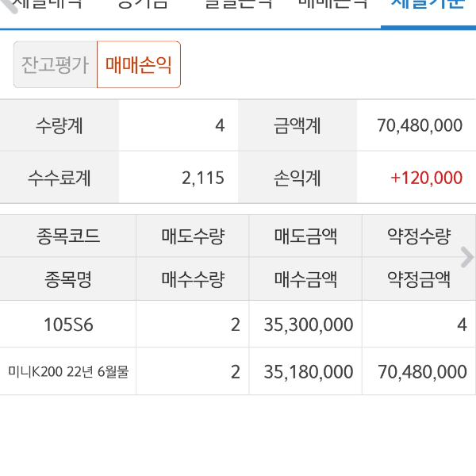Tap the 금액계 total 70,480,000
Screen dimensions: 476x476
(420, 125)
